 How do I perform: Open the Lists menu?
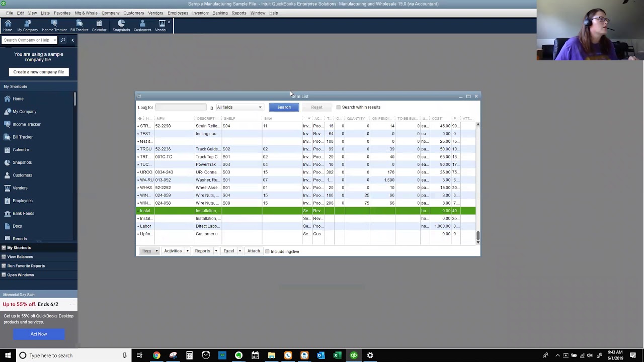[45, 13]
